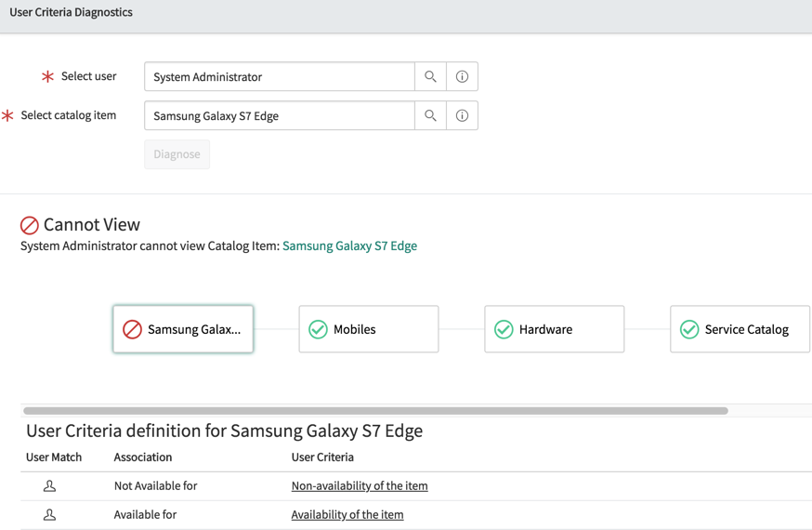Click the User Criteria column header
The width and height of the screenshot is (812, 530).
[x=322, y=457]
